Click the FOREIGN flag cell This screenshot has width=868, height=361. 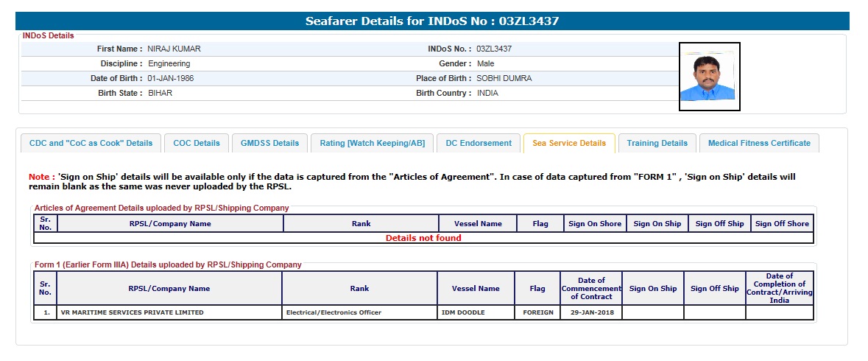point(537,312)
